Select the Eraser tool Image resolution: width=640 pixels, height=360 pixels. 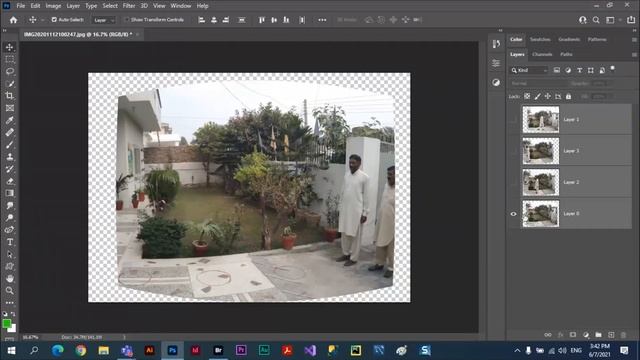pyautogui.click(x=9, y=181)
